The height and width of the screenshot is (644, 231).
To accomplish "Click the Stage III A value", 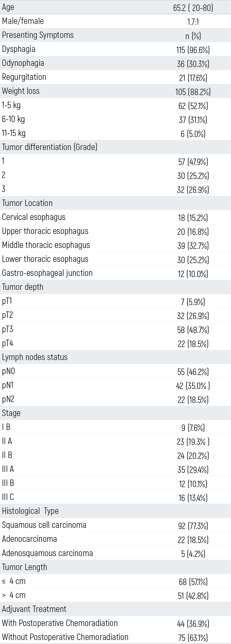I will (x=193, y=470).
